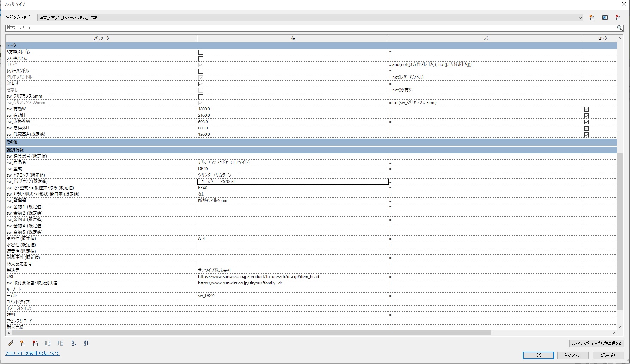Click the scroll up arrow beside ロック header

(620, 38)
